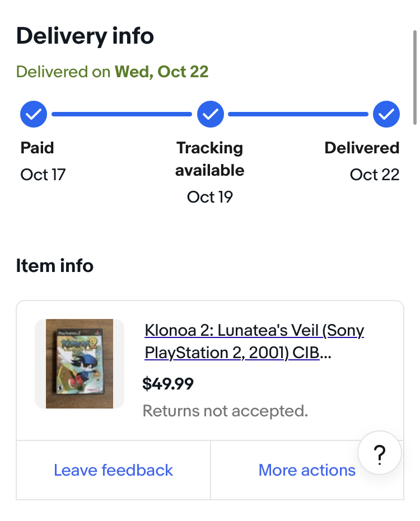
Task: Click the vertical scrollbar handle
Action: coord(414,77)
